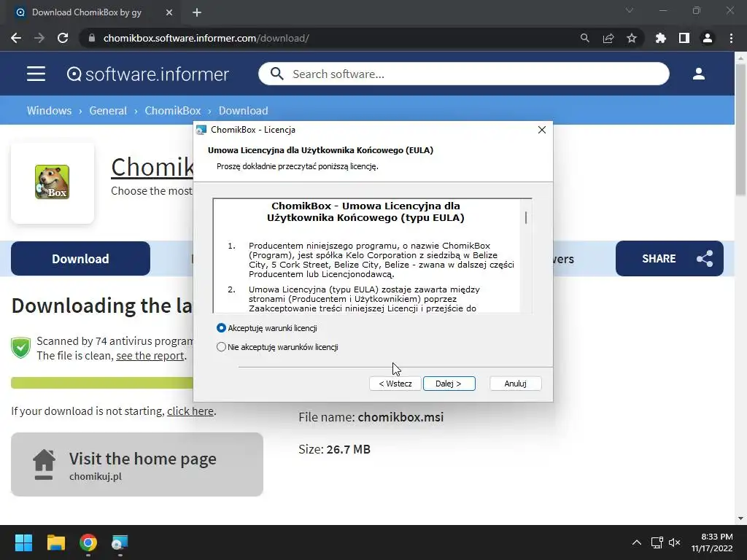
Task: Click 'Size: 26.7 MB' text
Action: coord(334,449)
